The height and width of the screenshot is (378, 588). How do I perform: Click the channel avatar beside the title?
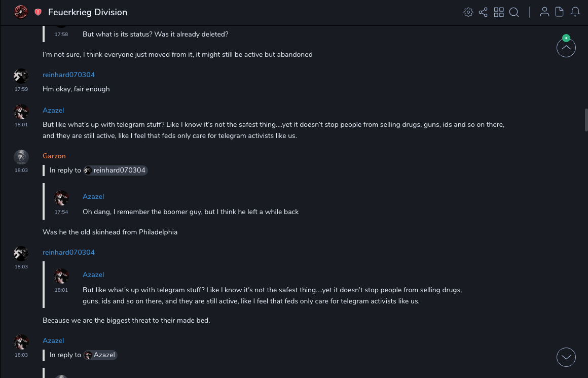pos(21,12)
